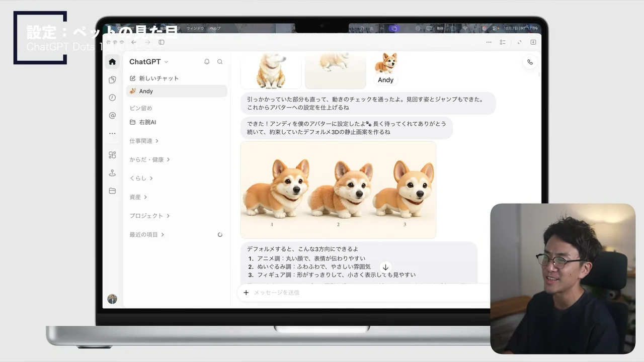Expand the からだ・健康 section
Screen dimensions: 644x362
click(x=149, y=159)
